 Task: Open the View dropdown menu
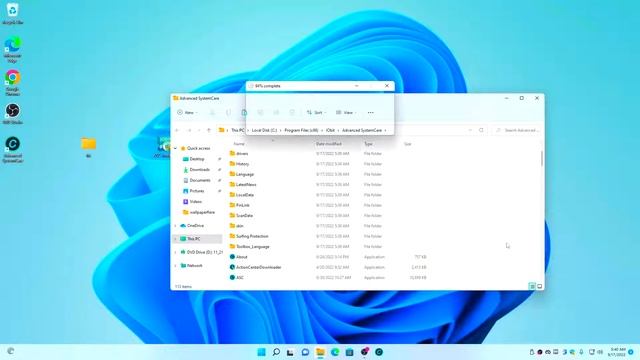click(x=346, y=113)
